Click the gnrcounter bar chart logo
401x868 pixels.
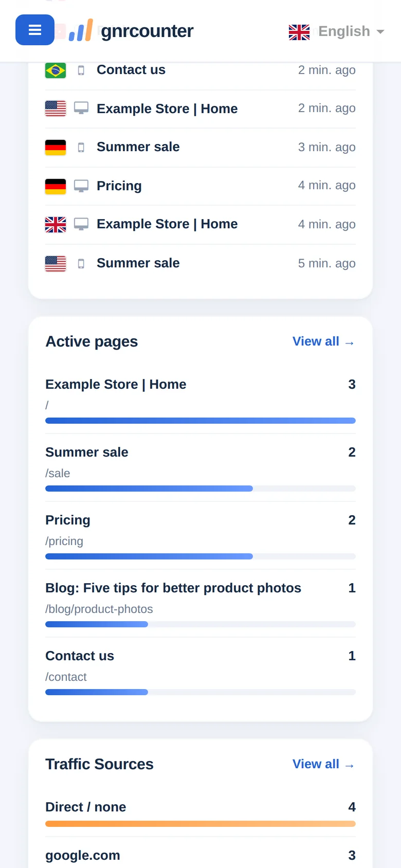[x=81, y=30]
